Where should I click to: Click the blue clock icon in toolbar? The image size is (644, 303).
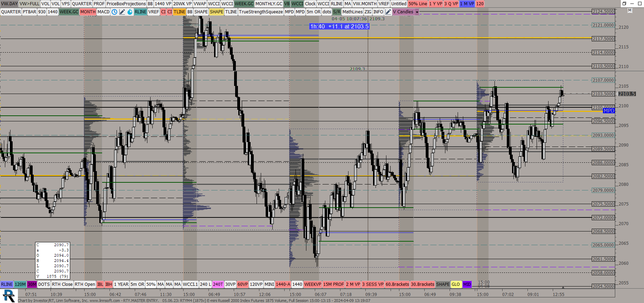click(114, 12)
